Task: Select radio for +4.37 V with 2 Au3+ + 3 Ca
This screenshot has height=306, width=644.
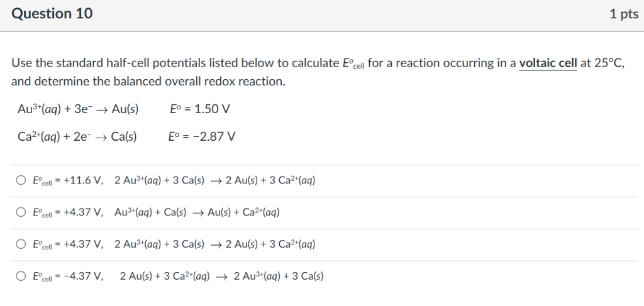Action: pos(21,244)
